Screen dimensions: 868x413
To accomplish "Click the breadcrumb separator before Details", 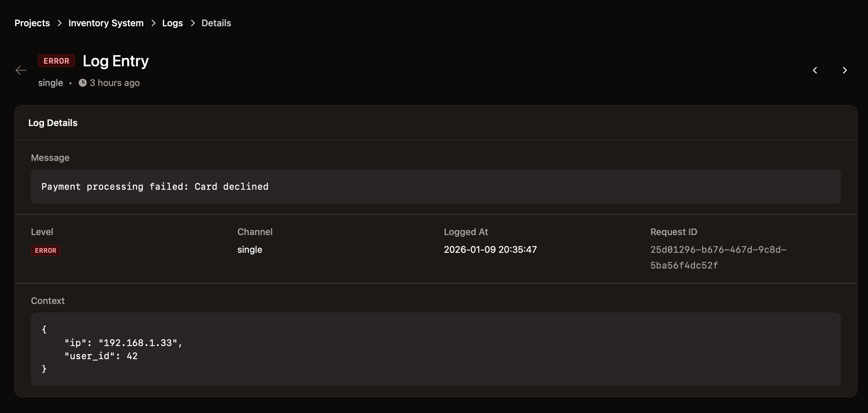I will (x=192, y=23).
